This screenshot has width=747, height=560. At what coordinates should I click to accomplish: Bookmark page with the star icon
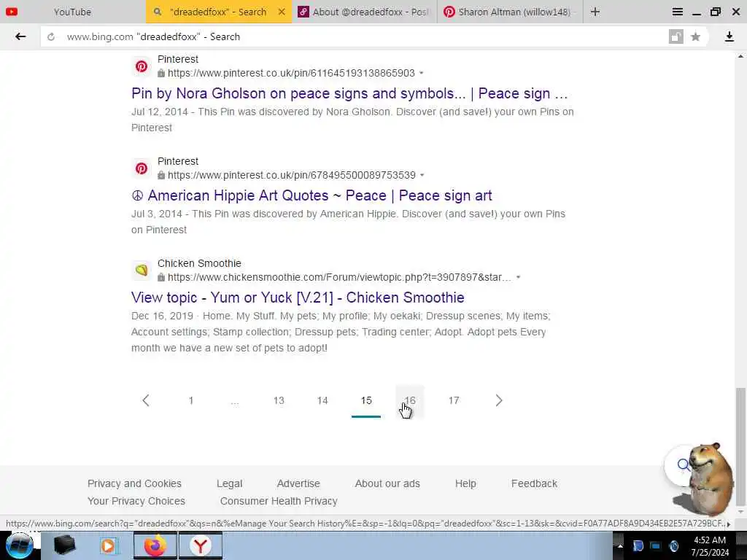coord(695,36)
